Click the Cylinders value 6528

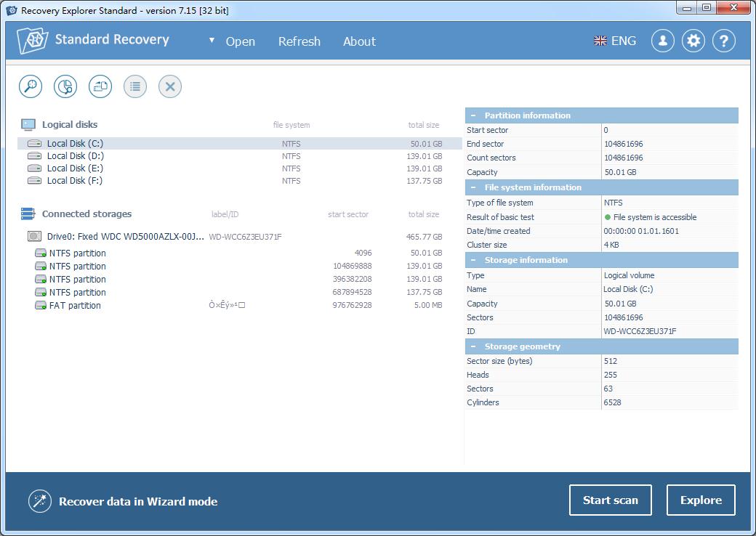click(x=612, y=402)
